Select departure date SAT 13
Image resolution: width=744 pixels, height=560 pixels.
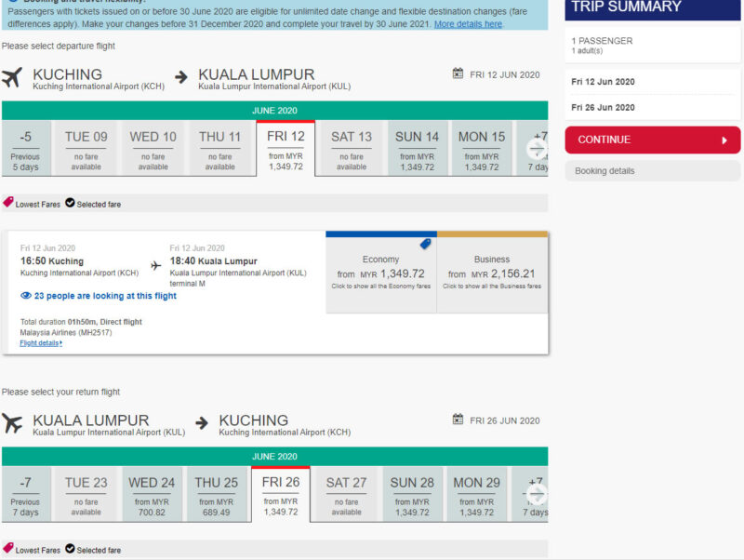pos(352,149)
